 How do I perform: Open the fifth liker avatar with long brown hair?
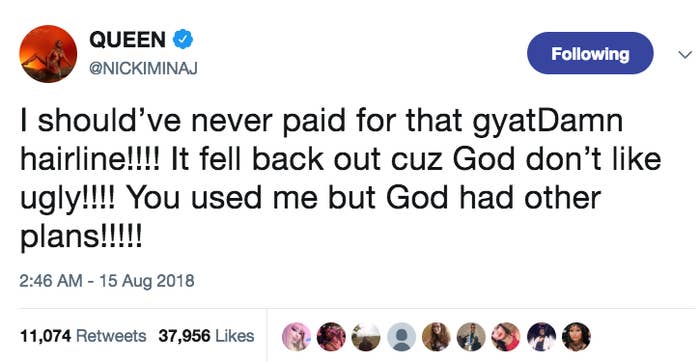[x=436, y=337]
